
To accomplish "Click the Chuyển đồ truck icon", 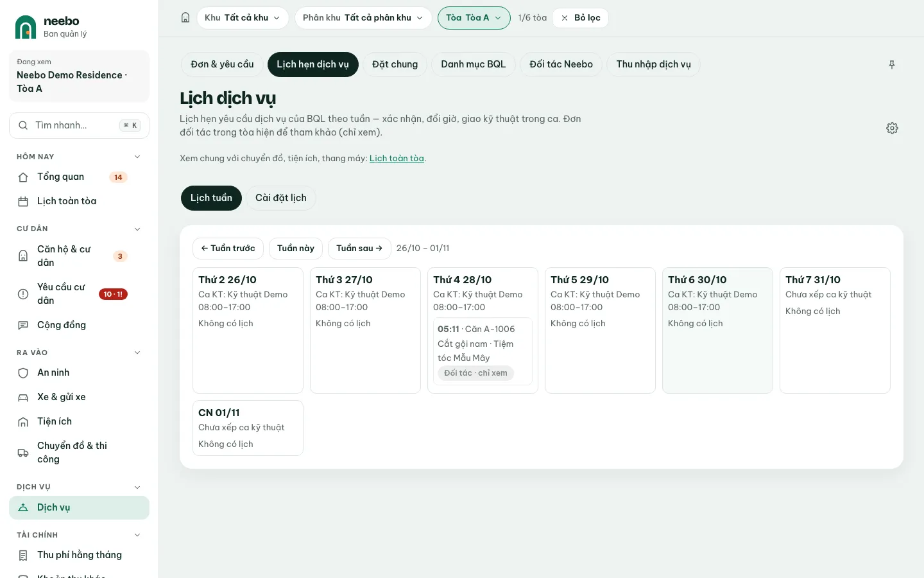I will (23, 453).
